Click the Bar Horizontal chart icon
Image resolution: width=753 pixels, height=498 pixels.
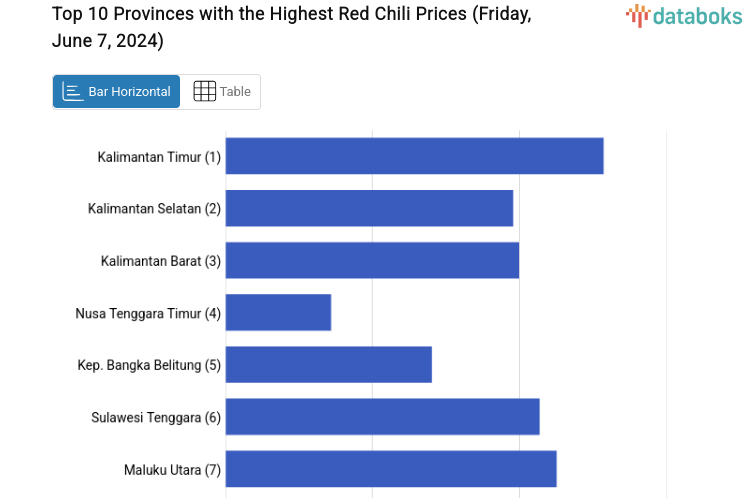[73, 92]
